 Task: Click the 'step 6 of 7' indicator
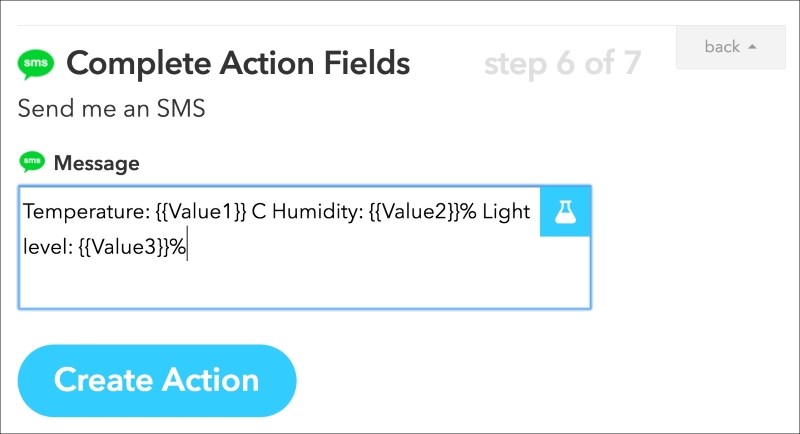[562, 64]
